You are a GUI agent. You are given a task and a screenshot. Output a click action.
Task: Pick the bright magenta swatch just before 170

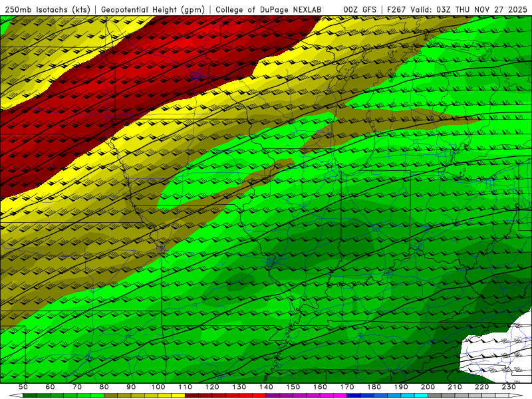tap(340, 395)
